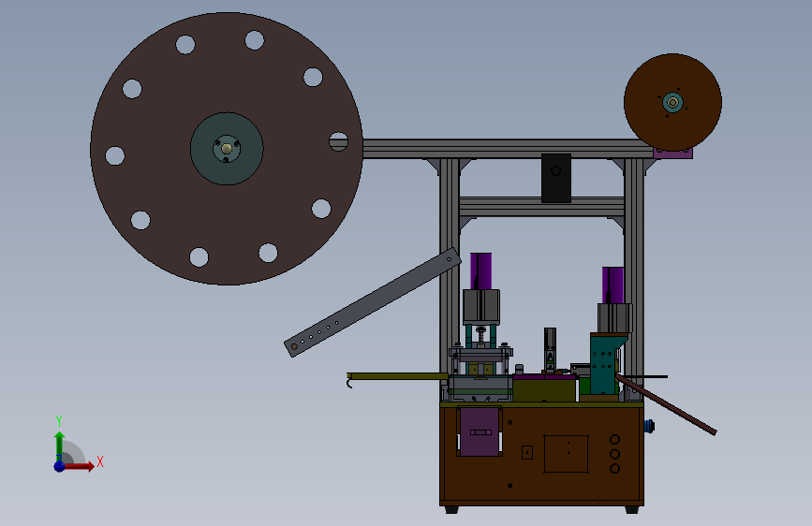Select the center hub of the small reel
Image resolution: width=812 pixels, height=526 pixels.
pos(672,103)
